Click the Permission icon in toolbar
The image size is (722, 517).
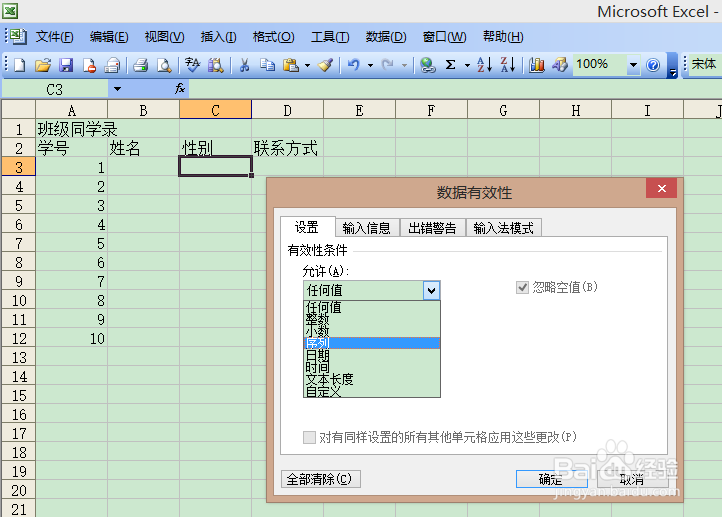click(x=89, y=65)
